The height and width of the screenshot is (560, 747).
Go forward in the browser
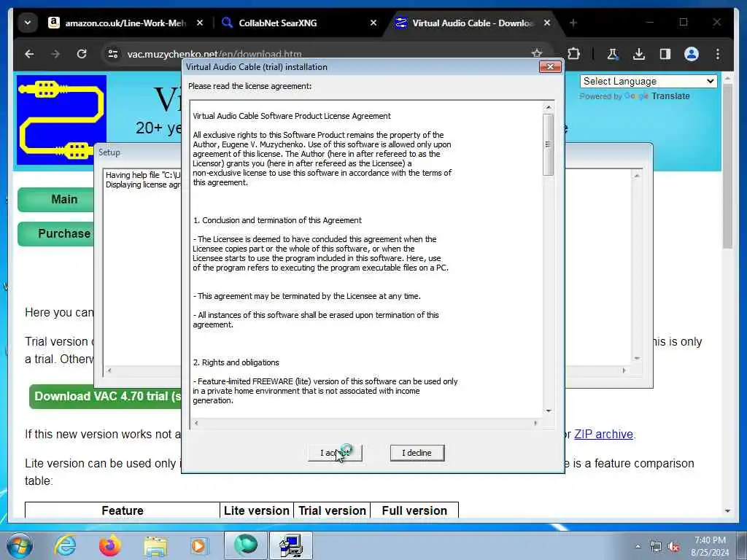point(55,54)
